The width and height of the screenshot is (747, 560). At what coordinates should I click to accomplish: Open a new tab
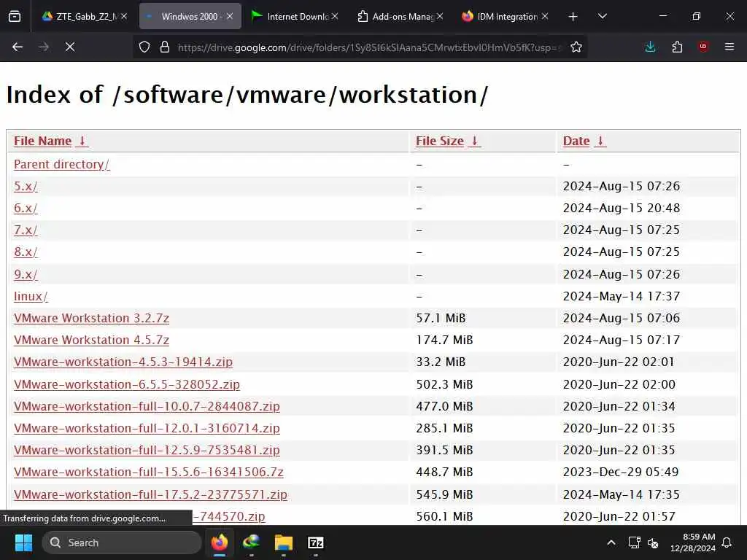(573, 17)
